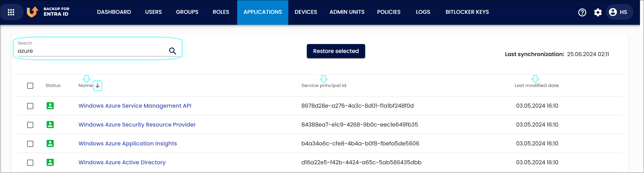Open the BitLocker Keys tab
This screenshot has height=173, width=644.
467,12
